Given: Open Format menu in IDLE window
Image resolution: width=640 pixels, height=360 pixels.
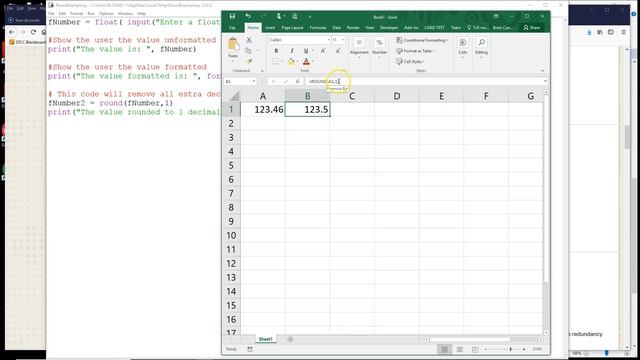Looking at the screenshot, I should pyautogui.click(x=76, y=13).
